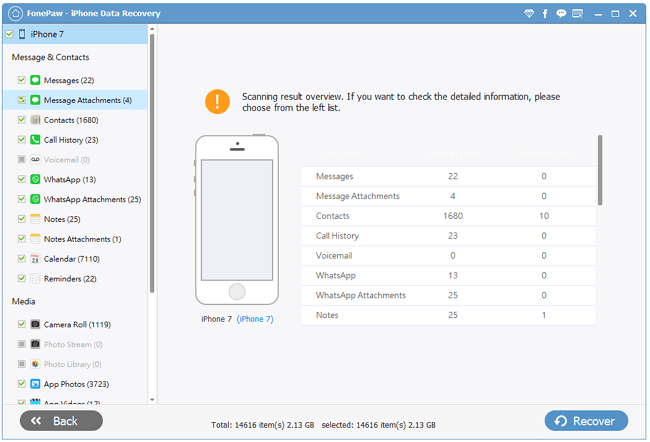
Task: Select Call History (23) in the sidebar
Action: click(x=71, y=140)
